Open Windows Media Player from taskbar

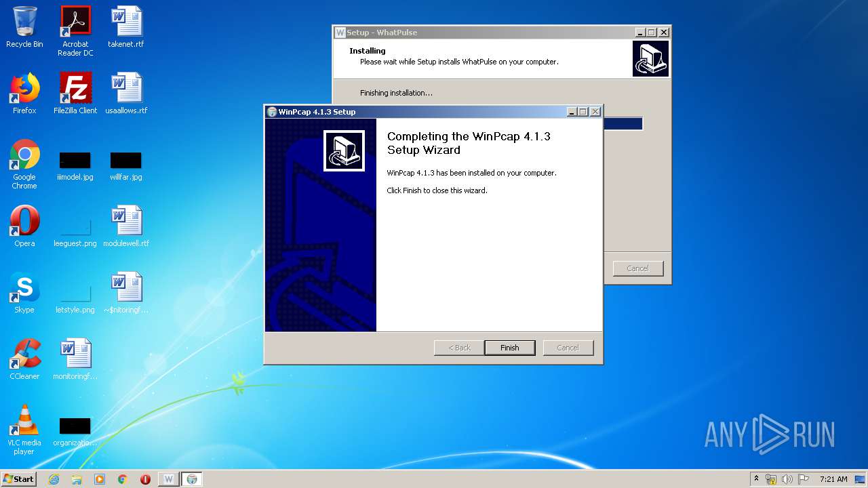[x=100, y=479]
